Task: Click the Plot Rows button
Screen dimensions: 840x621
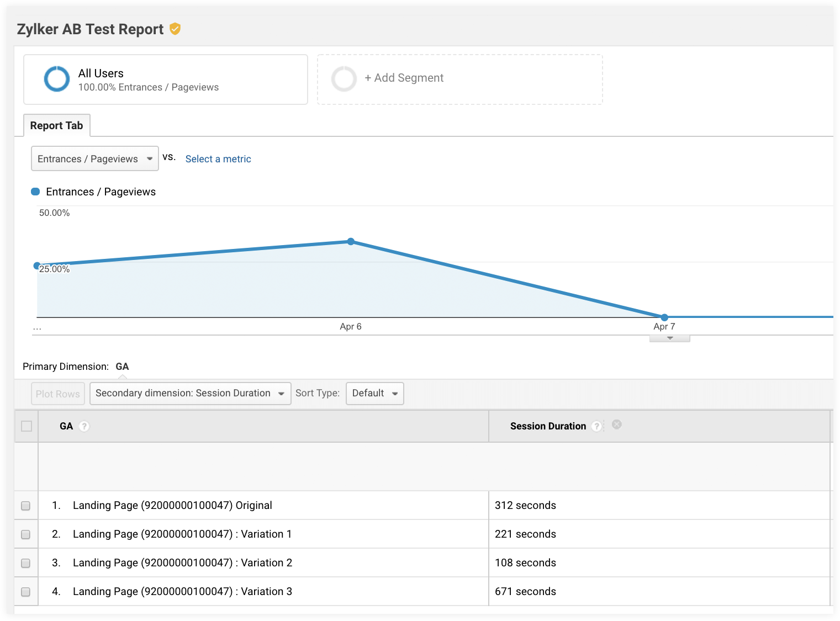Action: click(x=58, y=394)
